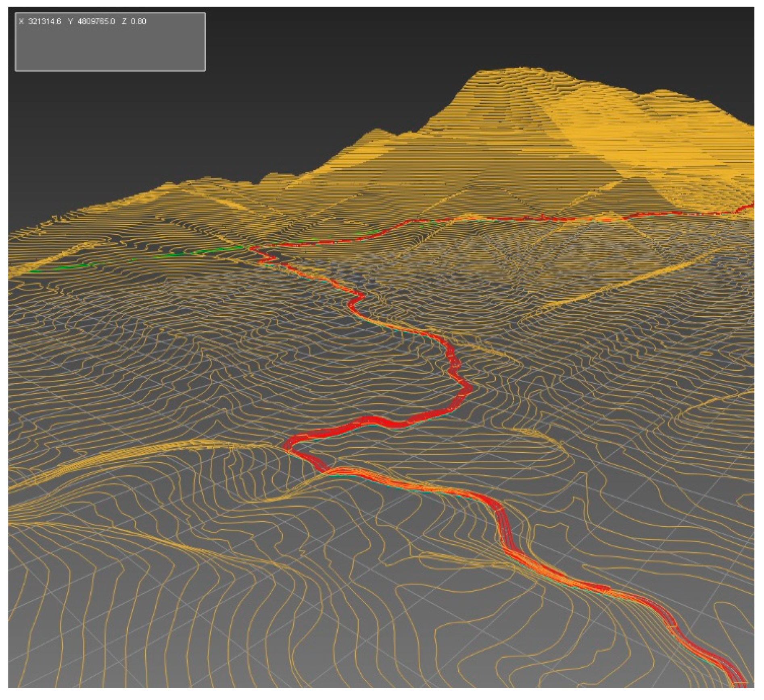
Task: Click the red channel's rightmost meander bend
Action: tap(469, 389)
